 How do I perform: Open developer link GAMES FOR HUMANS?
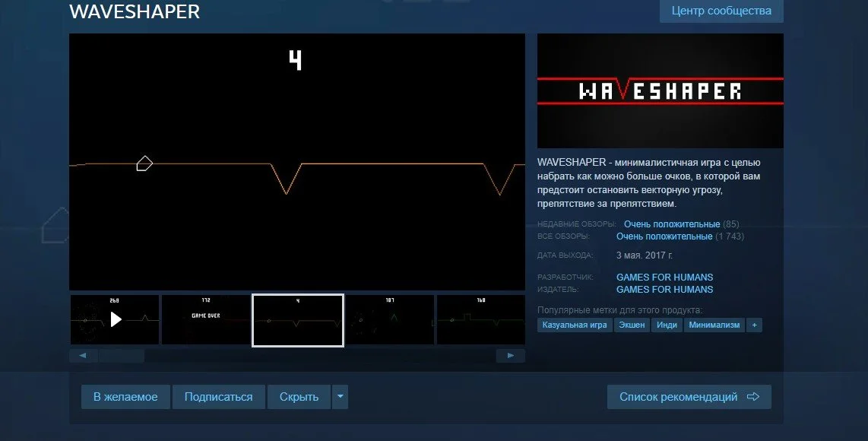(665, 277)
